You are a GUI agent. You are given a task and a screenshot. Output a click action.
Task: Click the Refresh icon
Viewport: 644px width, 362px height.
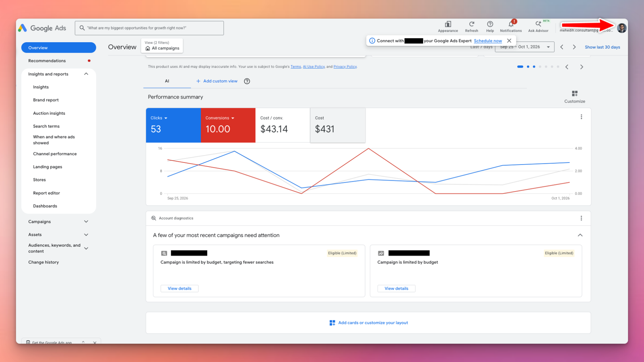471,24
